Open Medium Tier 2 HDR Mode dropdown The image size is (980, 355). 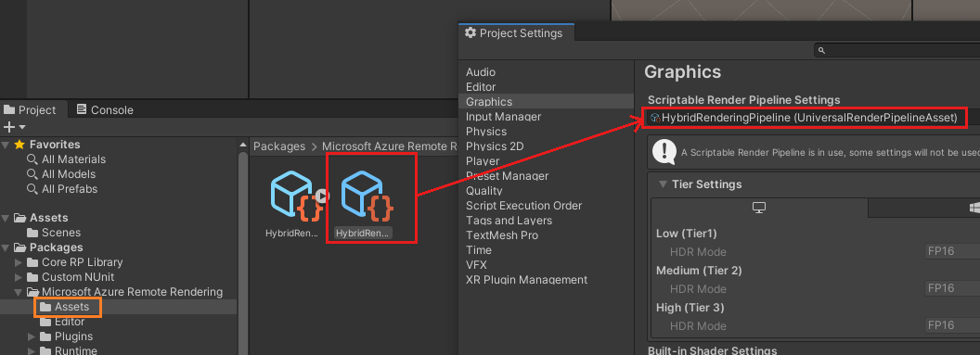point(952,288)
